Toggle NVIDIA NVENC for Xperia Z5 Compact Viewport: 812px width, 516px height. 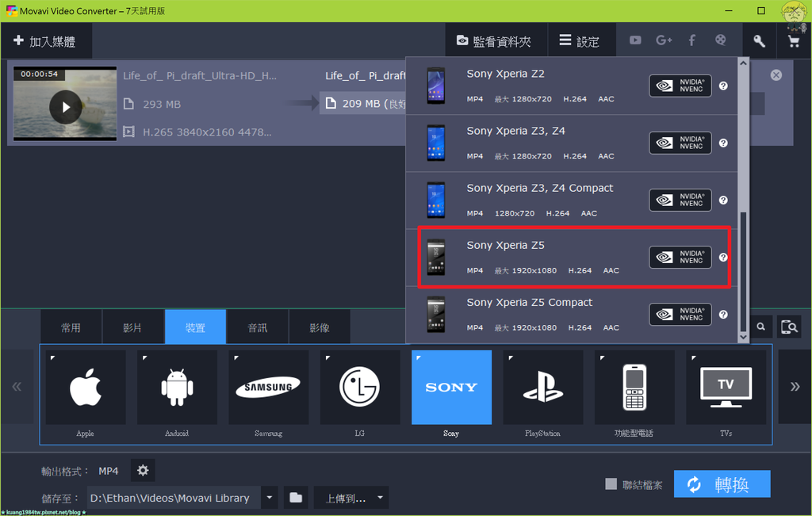(680, 315)
